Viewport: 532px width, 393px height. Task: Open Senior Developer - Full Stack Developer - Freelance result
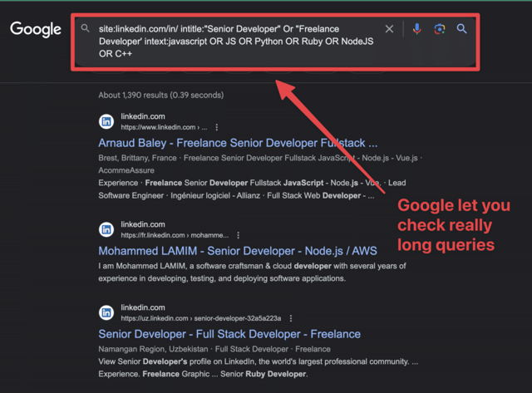(229, 334)
